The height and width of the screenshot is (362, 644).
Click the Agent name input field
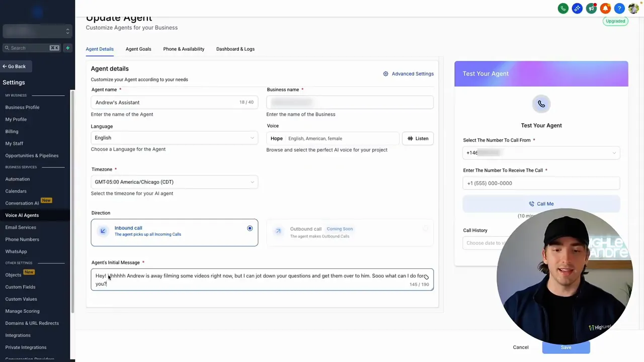pyautogui.click(x=175, y=103)
